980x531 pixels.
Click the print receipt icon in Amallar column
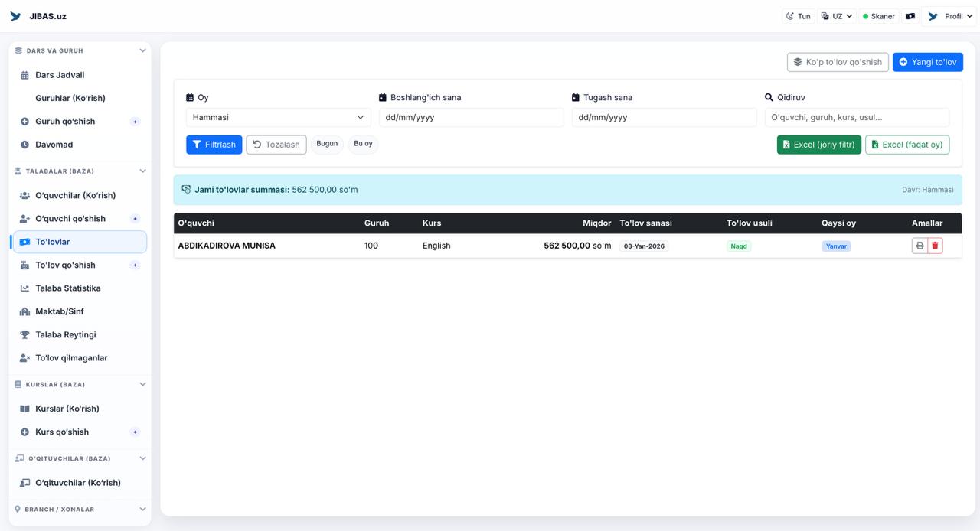tap(920, 246)
